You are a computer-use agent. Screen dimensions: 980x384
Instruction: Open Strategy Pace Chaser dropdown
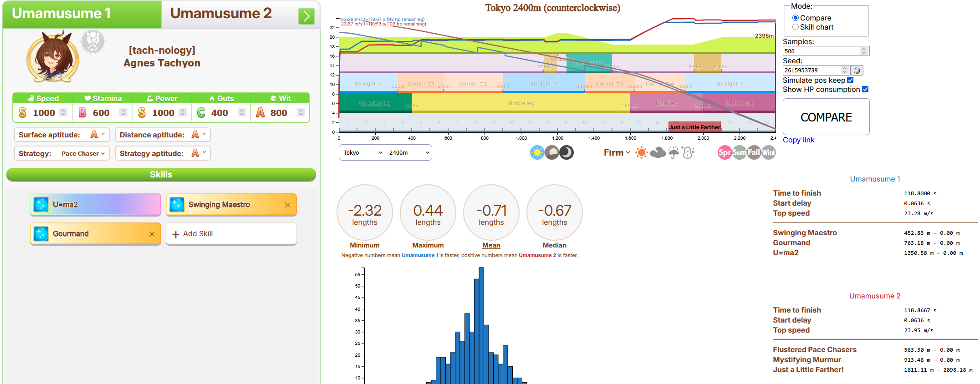pos(62,153)
